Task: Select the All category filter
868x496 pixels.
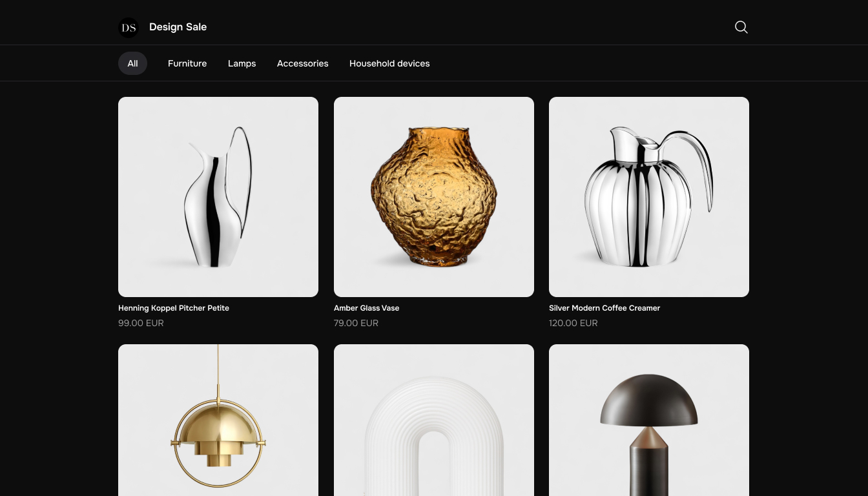Action: (x=132, y=63)
